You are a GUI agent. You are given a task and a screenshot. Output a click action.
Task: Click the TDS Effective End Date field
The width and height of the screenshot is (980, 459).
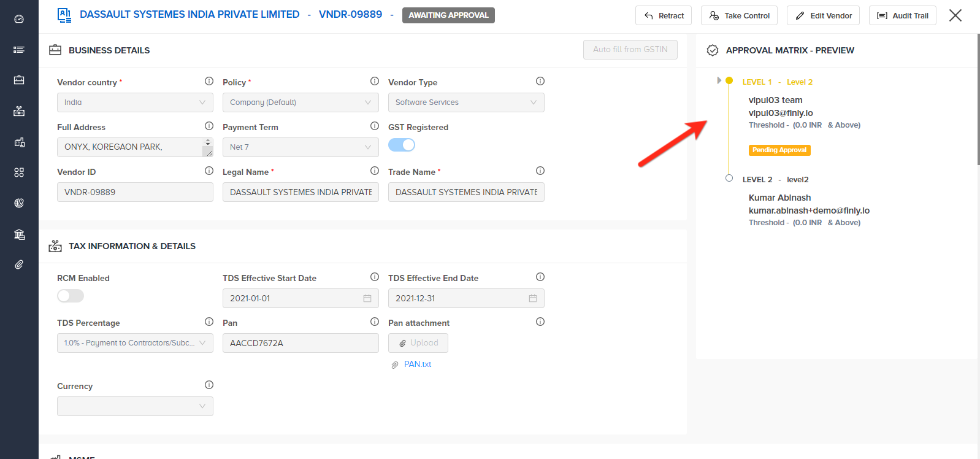click(466, 298)
